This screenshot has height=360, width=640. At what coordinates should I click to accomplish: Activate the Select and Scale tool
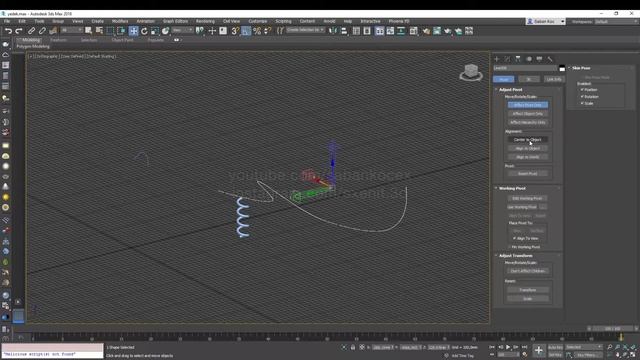click(x=155, y=31)
